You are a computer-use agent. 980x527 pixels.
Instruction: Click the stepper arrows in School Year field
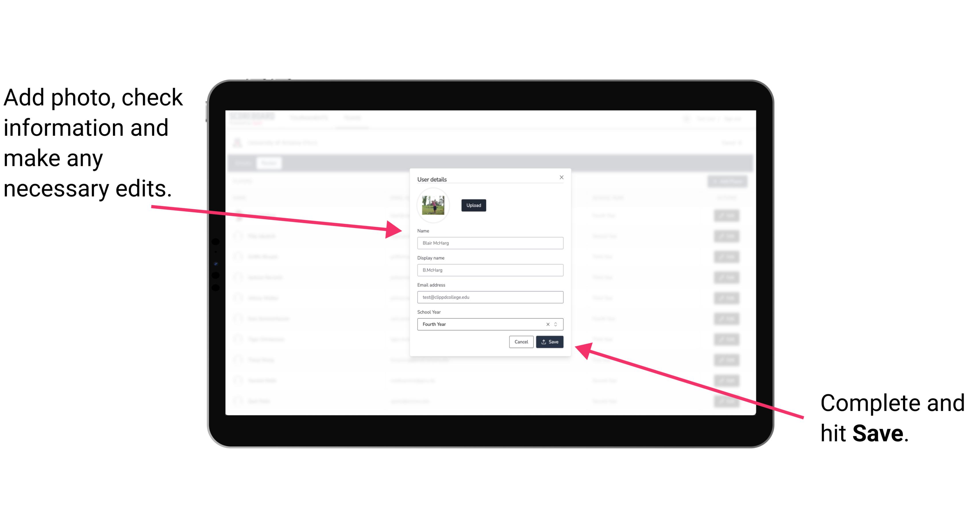point(557,324)
